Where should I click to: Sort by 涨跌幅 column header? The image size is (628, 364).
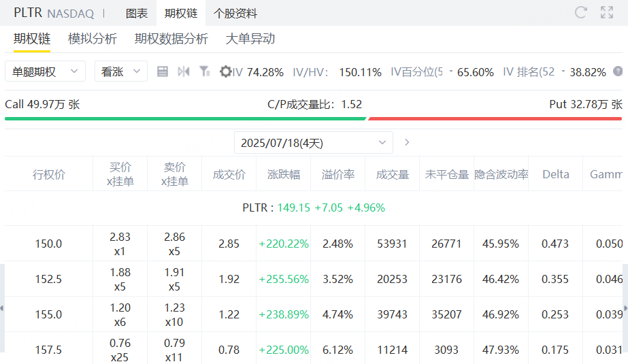point(284,174)
